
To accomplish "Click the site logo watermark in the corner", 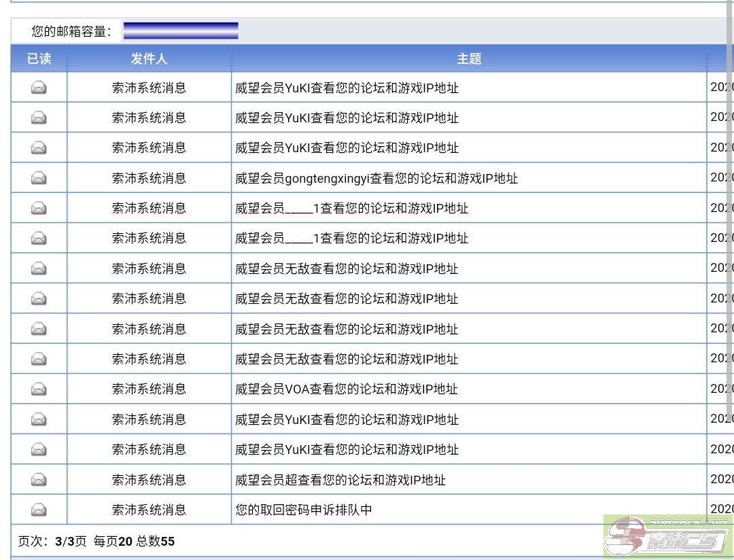I will [668, 537].
